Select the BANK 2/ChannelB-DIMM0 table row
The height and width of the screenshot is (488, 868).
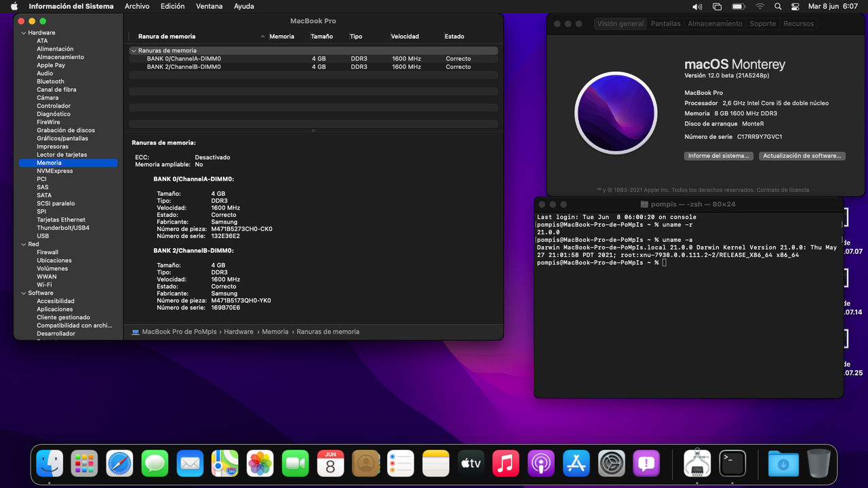tap(313, 67)
